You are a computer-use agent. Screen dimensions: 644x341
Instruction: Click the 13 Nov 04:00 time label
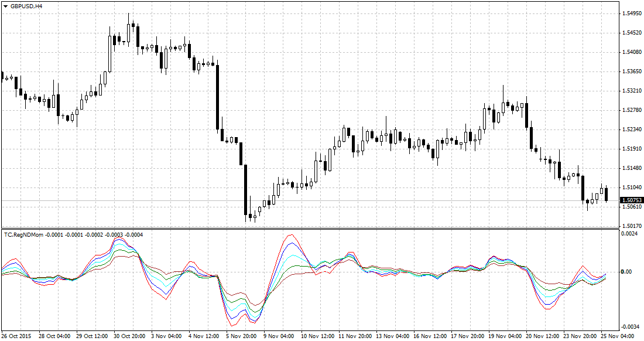pyautogui.click(x=393, y=336)
